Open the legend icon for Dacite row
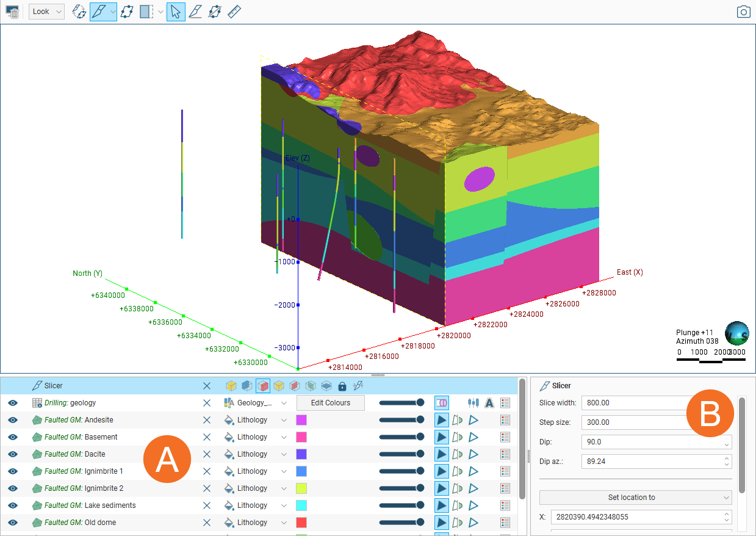 [x=505, y=454]
